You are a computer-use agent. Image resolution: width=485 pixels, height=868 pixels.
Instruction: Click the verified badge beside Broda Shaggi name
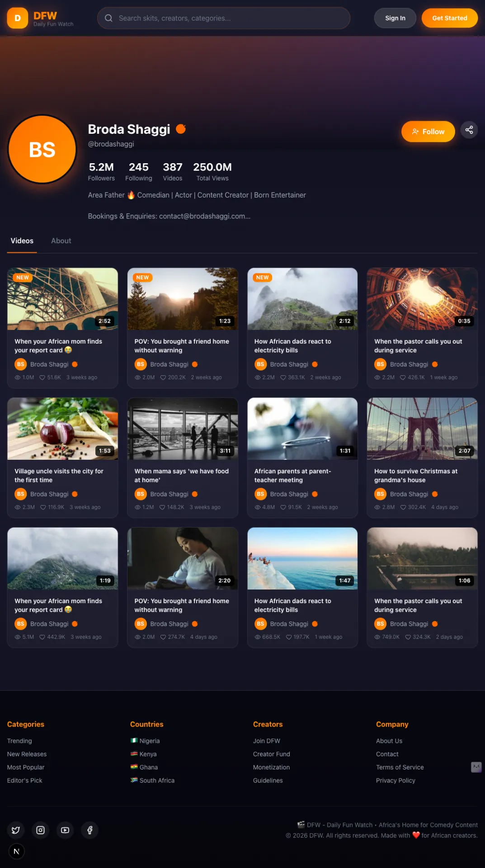click(181, 129)
